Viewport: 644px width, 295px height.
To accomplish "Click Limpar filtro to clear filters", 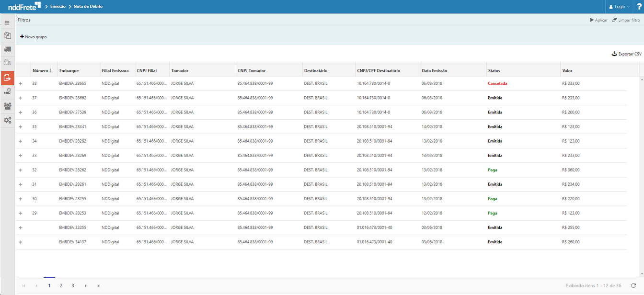I will pos(626,20).
